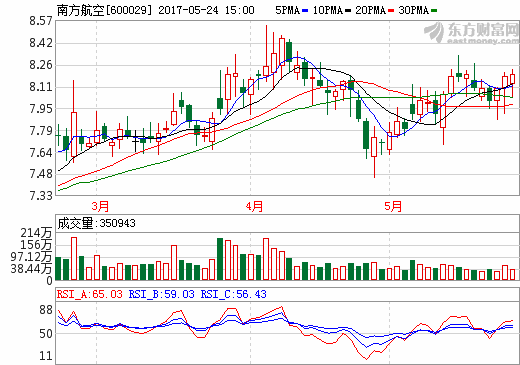The image size is (520, 365).
Task: Click the stock title 南方航空[600029]
Action: tap(104, 10)
